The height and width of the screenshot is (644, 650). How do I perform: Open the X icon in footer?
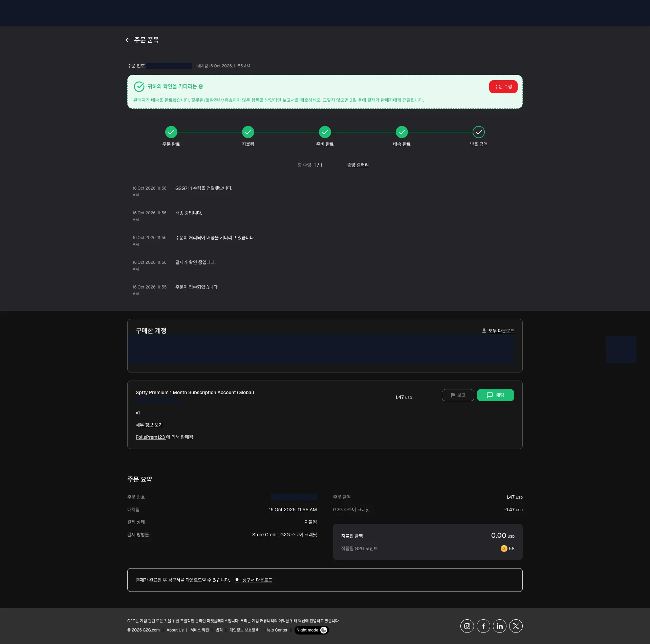[516, 626]
